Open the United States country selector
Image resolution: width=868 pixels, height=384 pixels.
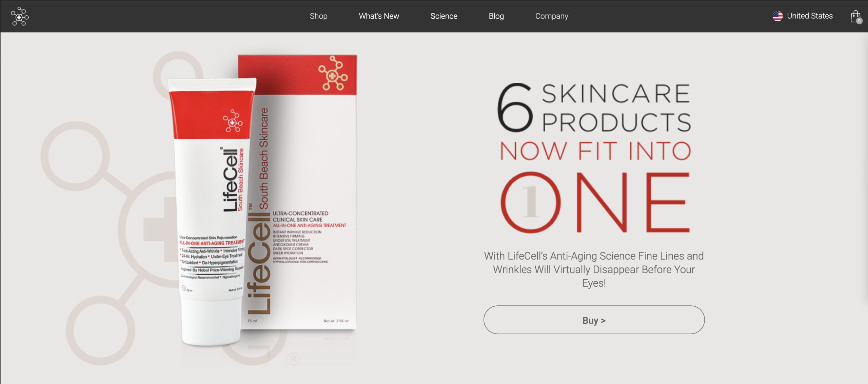[x=803, y=16]
